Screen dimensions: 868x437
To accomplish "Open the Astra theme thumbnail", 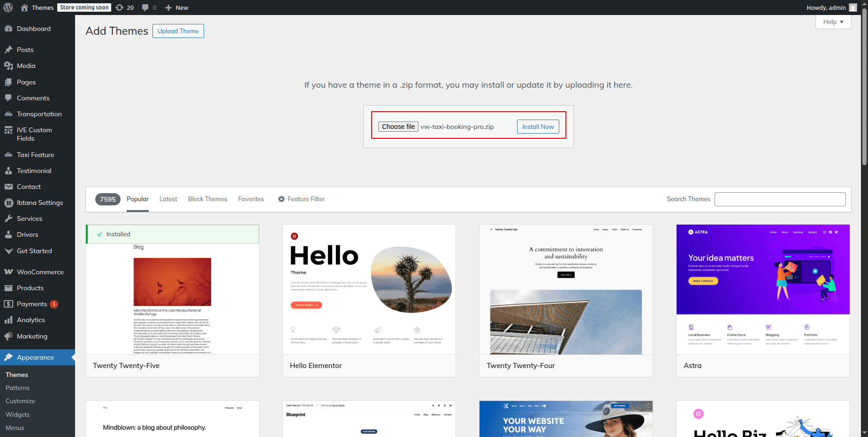I will (763, 289).
